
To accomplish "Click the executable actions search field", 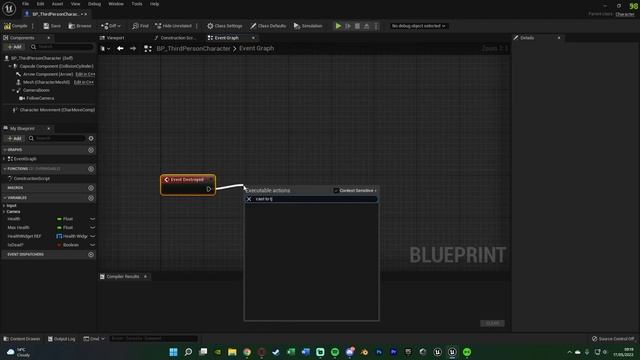I will (311, 199).
